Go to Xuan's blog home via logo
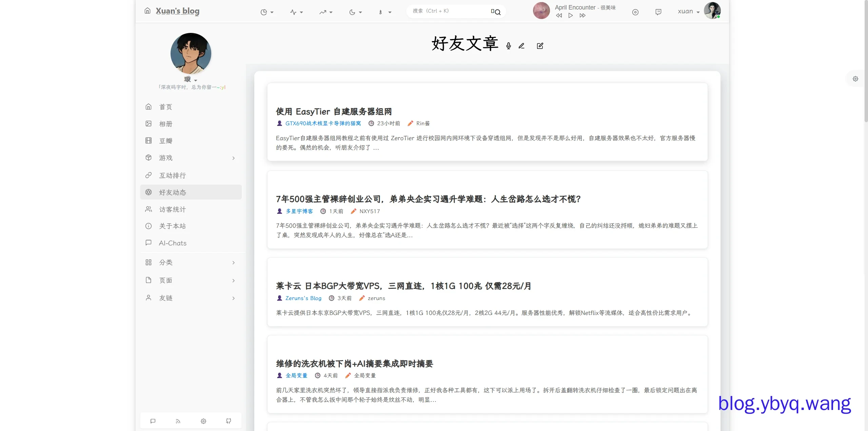The height and width of the screenshot is (431, 868). tap(177, 11)
